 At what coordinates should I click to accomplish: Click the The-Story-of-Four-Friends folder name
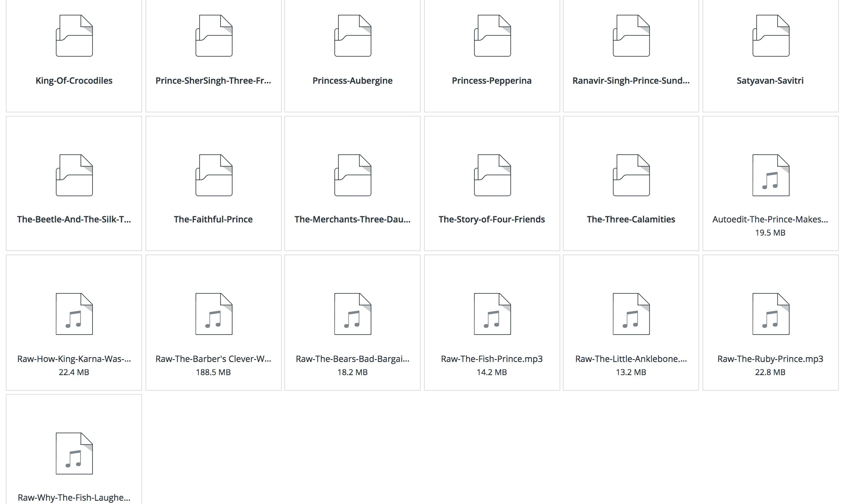pos(492,219)
